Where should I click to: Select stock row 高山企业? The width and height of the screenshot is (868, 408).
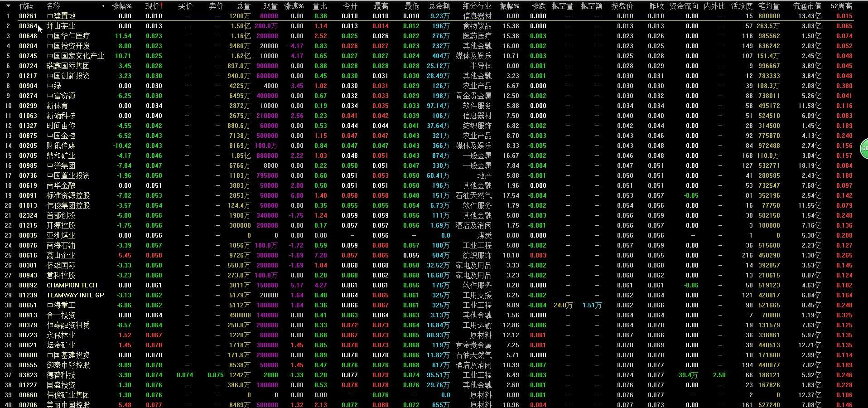point(61,255)
